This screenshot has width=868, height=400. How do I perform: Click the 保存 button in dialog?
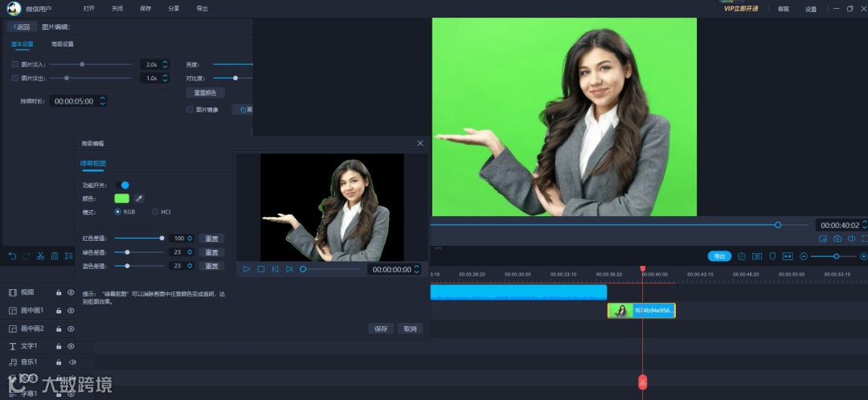tap(381, 329)
